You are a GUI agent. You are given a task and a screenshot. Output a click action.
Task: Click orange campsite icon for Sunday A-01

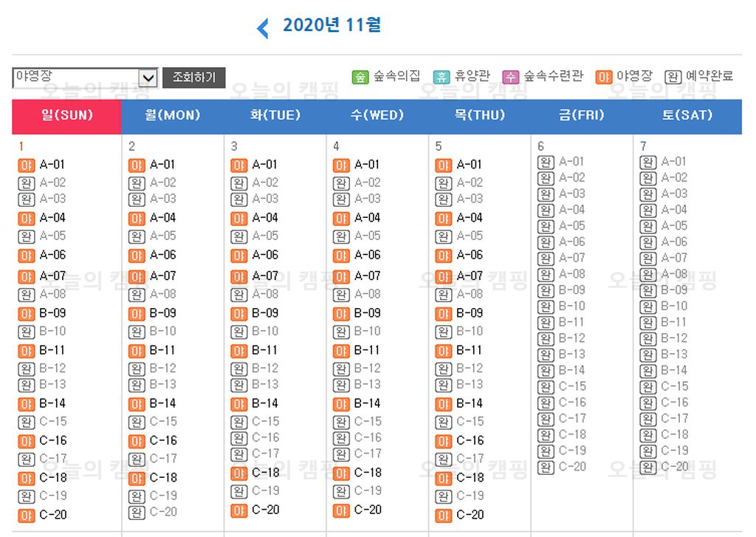[x=27, y=165]
